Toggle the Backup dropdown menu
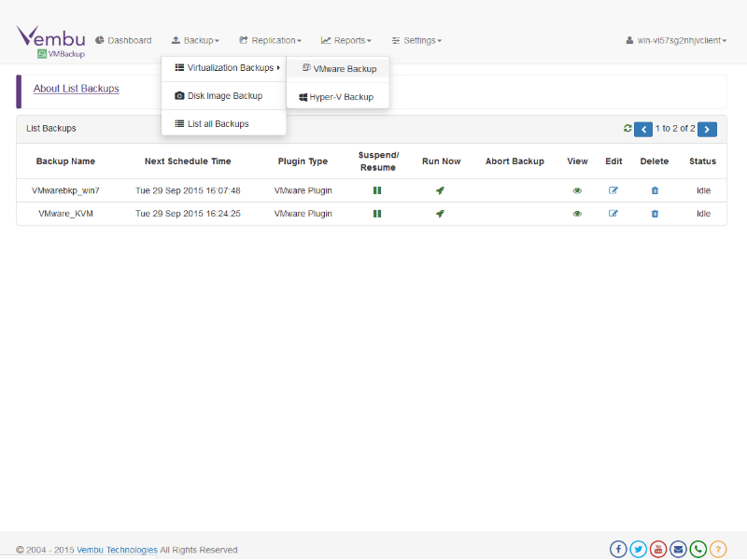 pyautogui.click(x=195, y=40)
